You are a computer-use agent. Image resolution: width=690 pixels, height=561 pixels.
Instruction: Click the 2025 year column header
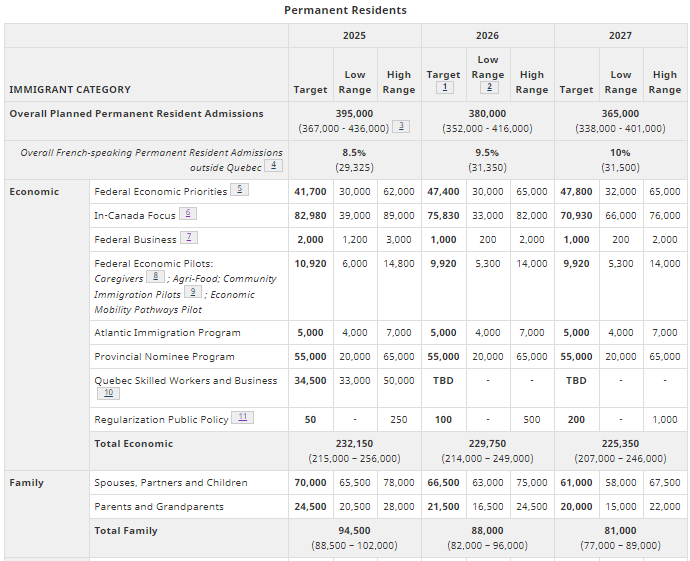coord(354,35)
